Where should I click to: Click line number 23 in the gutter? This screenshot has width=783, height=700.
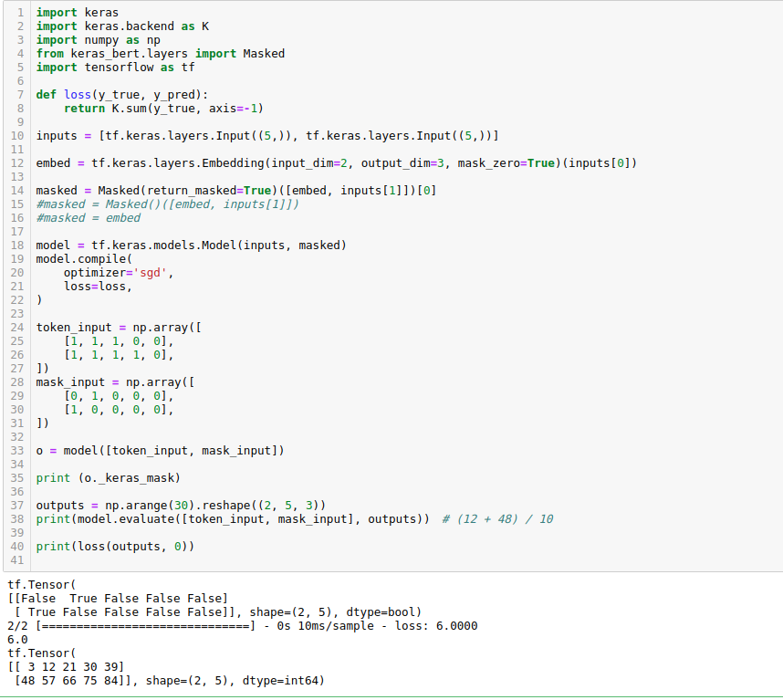coord(17,314)
